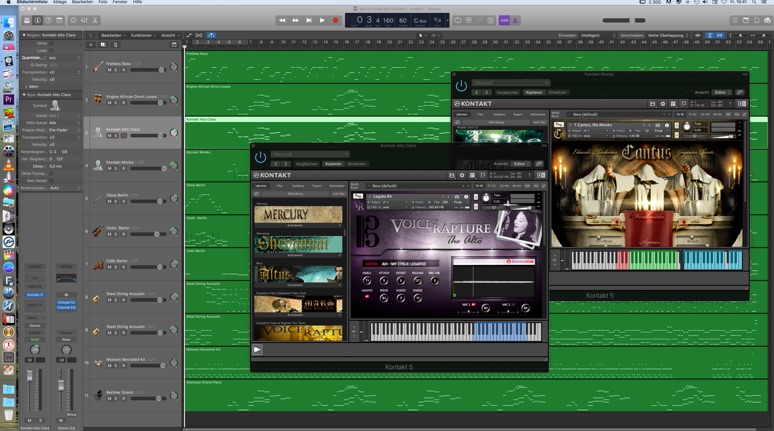Start playback with the Play button
774x431 pixels.
[322, 20]
